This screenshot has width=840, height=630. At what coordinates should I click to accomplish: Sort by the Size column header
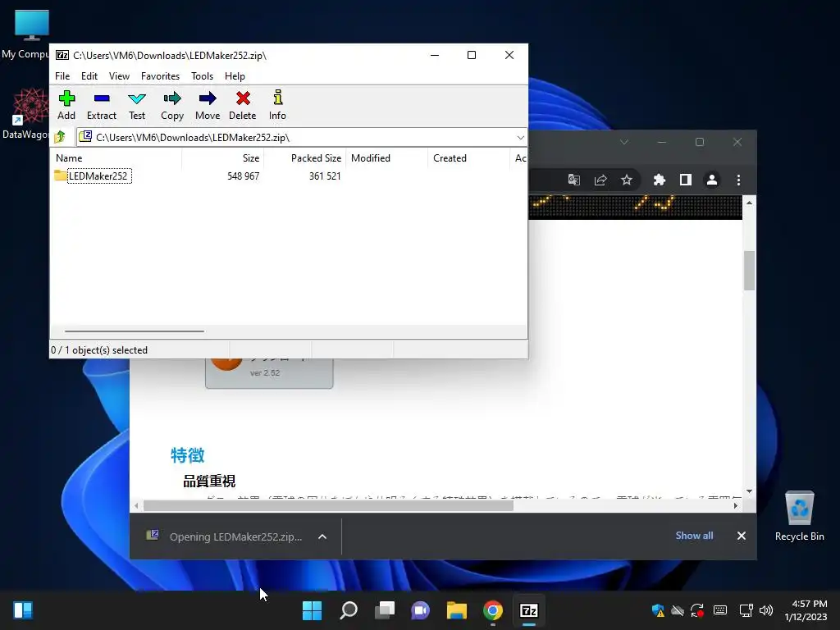tap(222, 158)
